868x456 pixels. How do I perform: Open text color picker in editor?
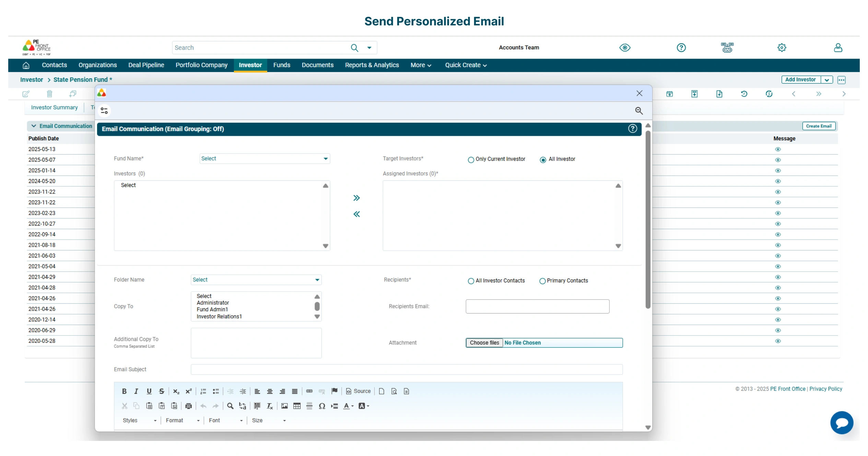348,406
